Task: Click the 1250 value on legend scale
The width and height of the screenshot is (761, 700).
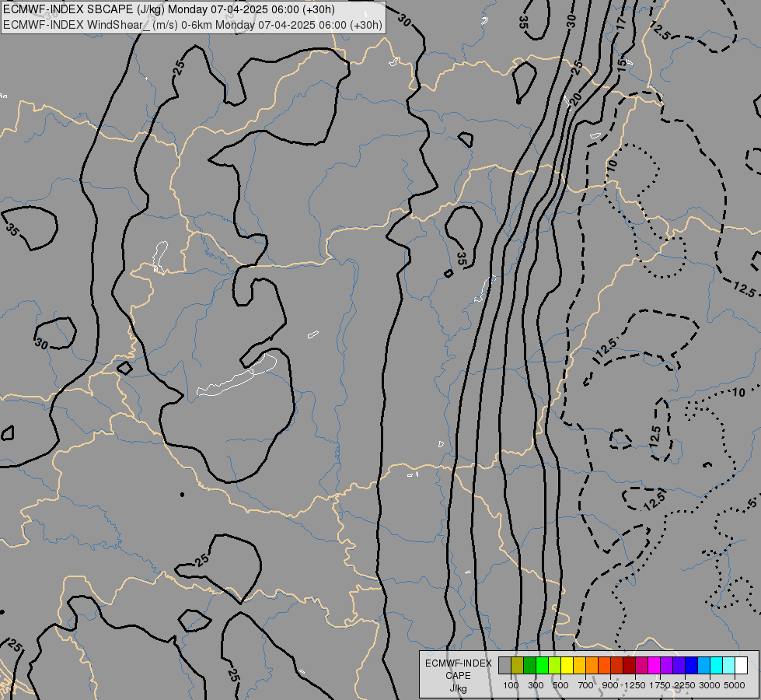Action: point(635,685)
